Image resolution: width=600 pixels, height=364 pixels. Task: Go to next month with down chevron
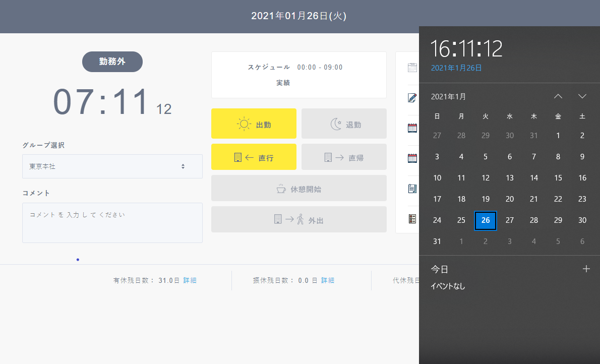582,96
